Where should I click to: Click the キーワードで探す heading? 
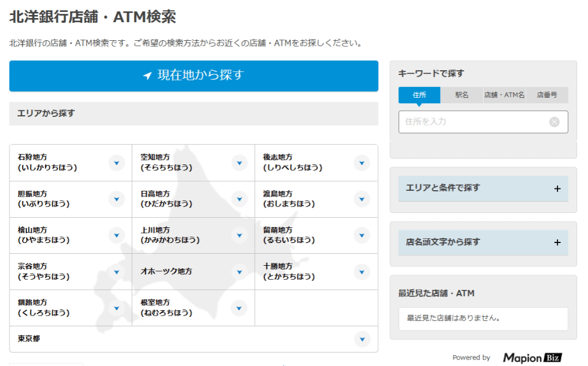[x=431, y=73]
